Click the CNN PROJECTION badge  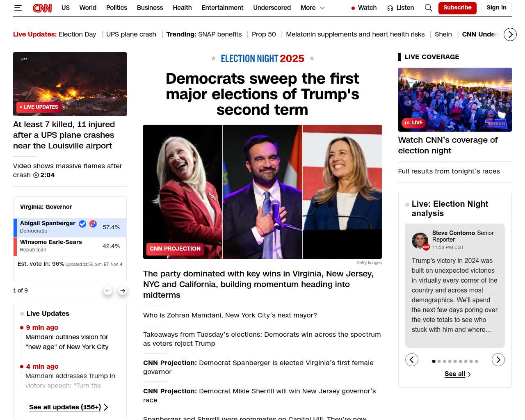175,249
